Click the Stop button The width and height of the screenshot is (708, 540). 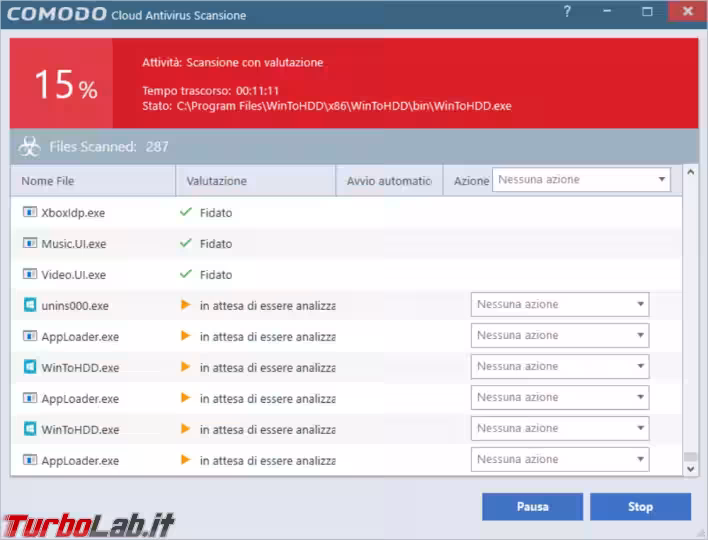640,507
